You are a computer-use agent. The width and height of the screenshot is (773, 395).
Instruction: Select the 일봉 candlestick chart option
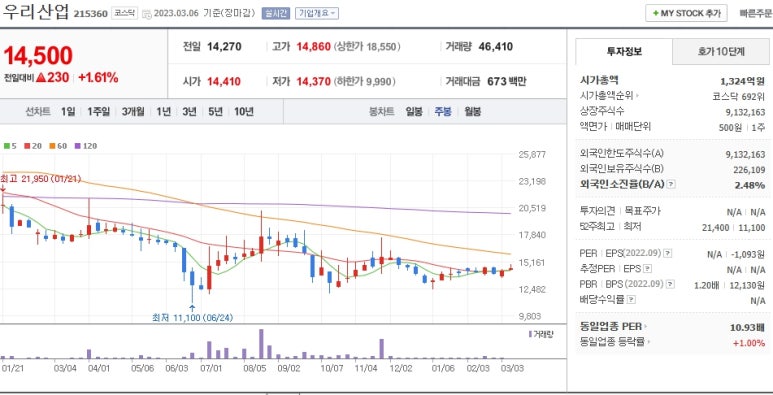click(414, 111)
